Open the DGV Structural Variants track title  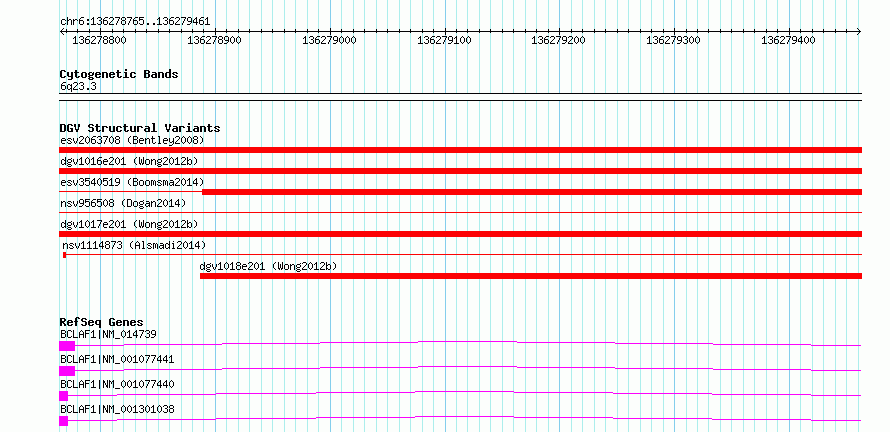tap(140, 128)
